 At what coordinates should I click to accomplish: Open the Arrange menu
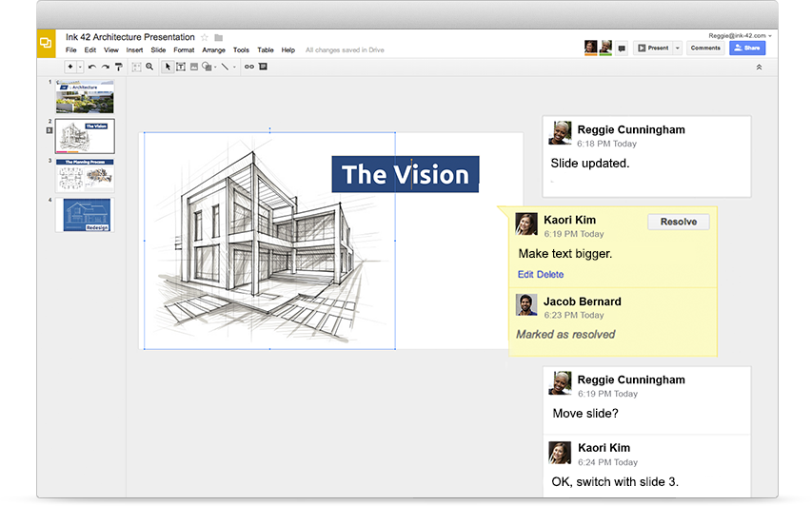[213, 49]
